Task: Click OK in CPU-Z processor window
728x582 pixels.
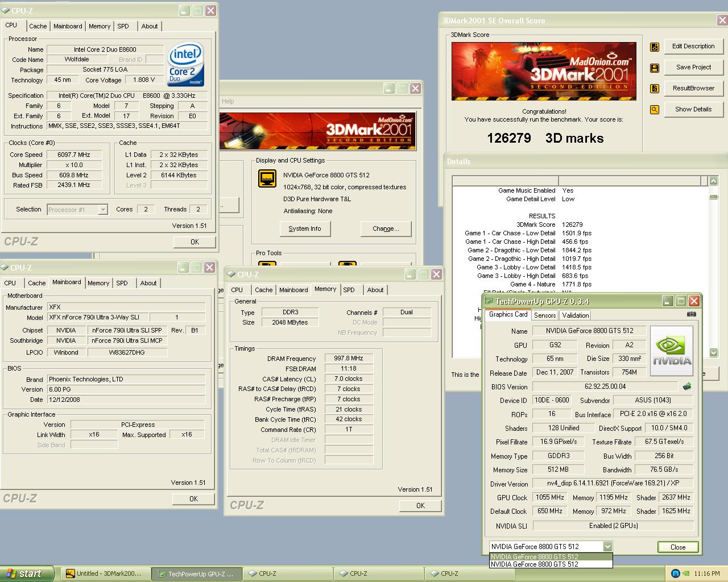Action: pos(195,242)
